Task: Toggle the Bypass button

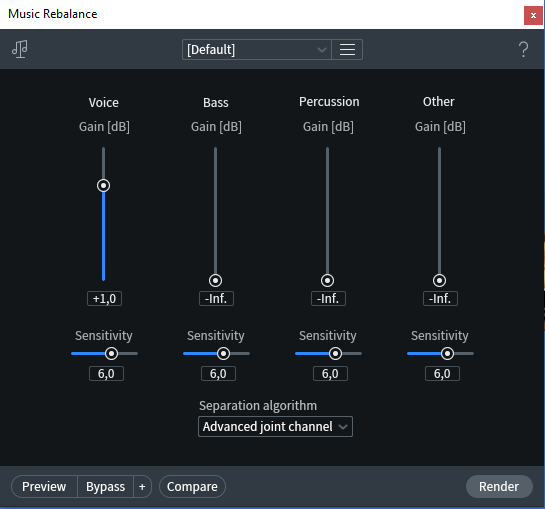Action: [105, 486]
